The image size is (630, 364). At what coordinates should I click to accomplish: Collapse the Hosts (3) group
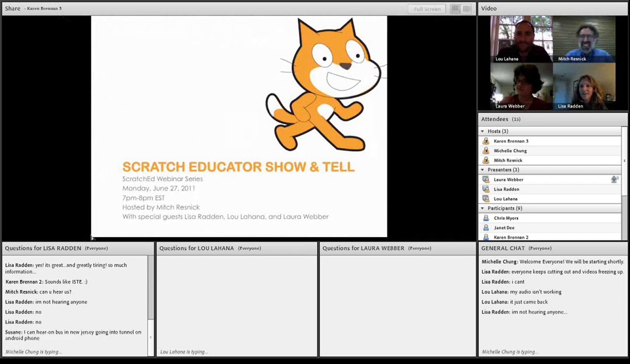tap(482, 131)
